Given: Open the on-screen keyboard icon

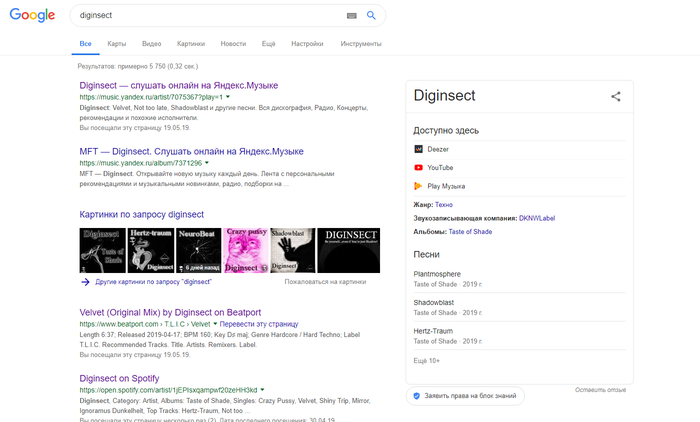Looking at the screenshot, I should [351, 16].
